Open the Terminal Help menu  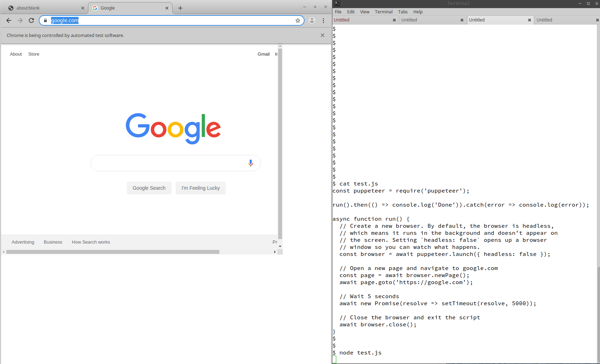click(418, 12)
